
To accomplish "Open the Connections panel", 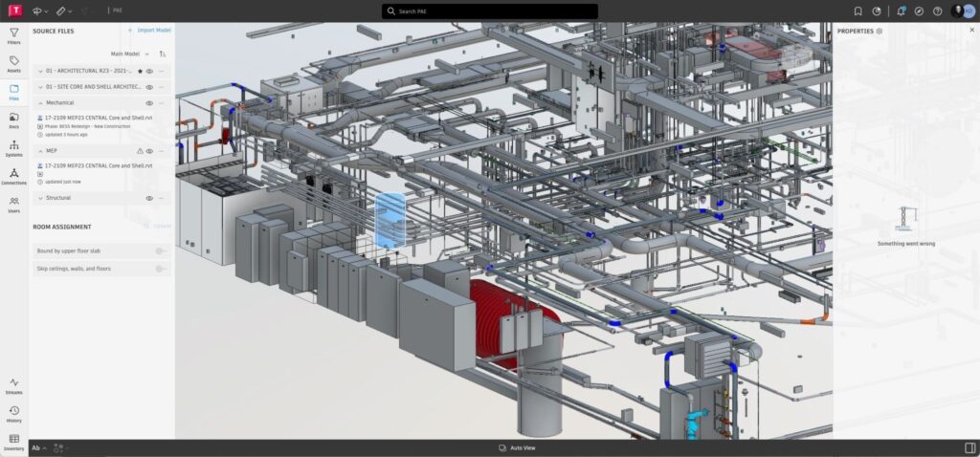I will point(13,176).
